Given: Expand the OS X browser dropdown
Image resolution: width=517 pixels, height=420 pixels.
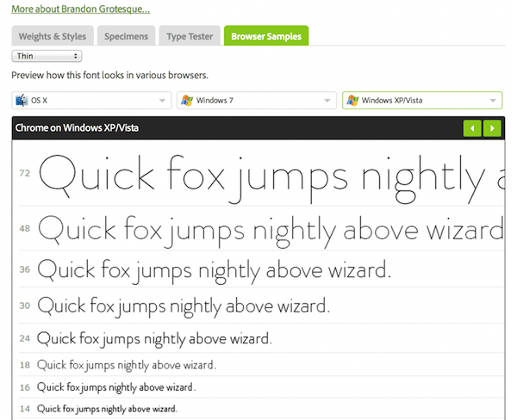Looking at the screenshot, I should pyautogui.click(x=91, y=100).
